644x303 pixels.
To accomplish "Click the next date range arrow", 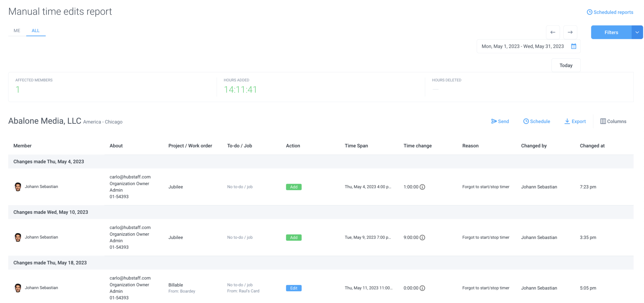I will tap(570, 32).
